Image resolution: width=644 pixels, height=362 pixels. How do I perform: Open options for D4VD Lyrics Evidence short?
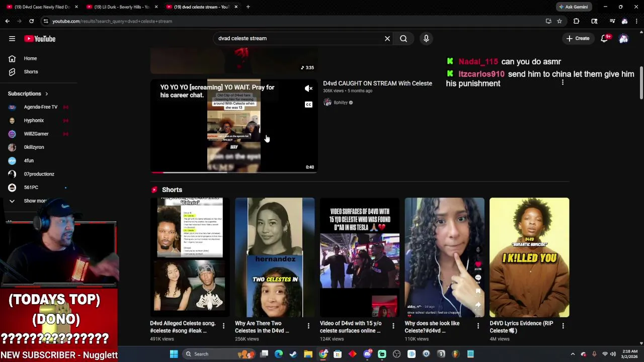[x=563, y=326]
